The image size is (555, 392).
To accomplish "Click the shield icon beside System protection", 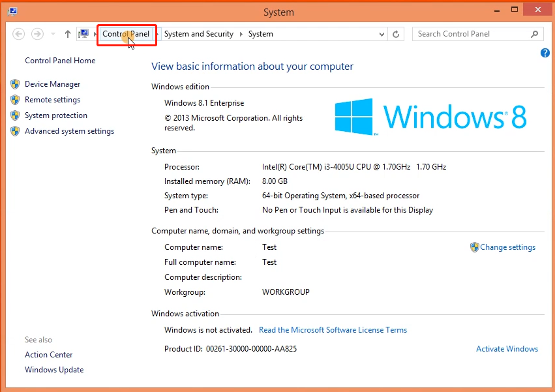I will 15,115.
